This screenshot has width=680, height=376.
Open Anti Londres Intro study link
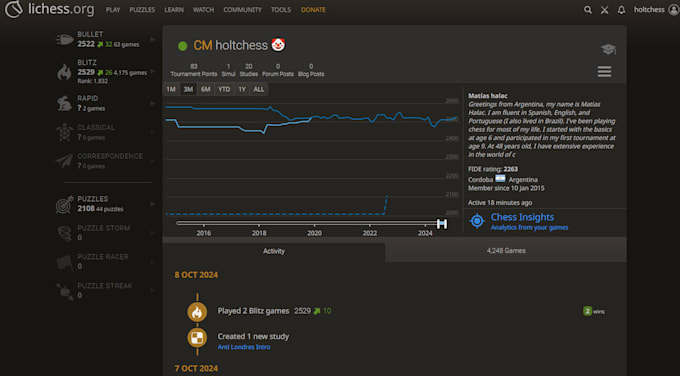coord(244,347)
